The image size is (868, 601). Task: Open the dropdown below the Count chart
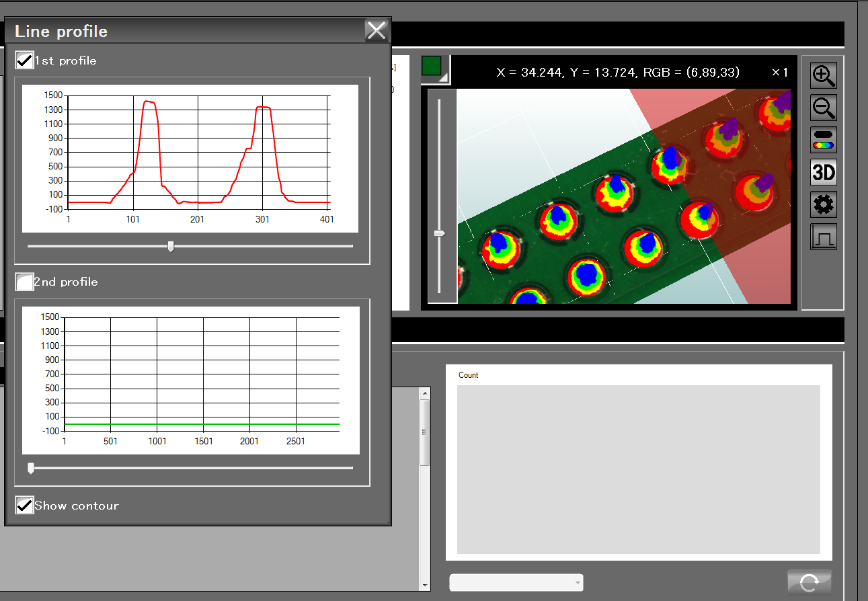[516, 582]
